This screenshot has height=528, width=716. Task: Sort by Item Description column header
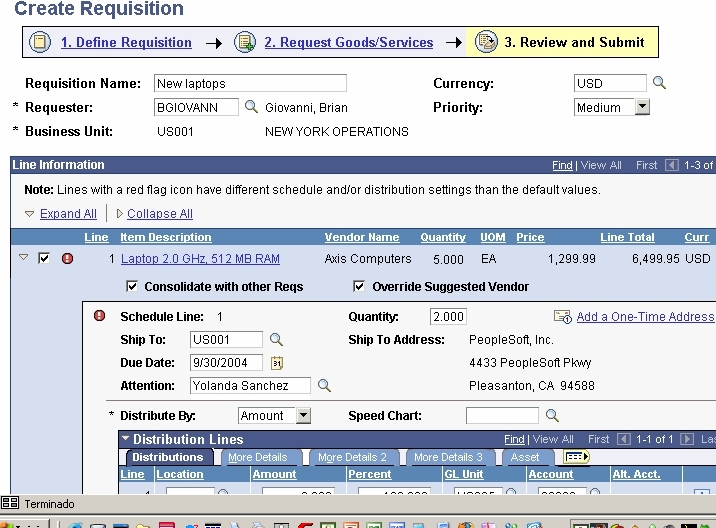pyautogui.click(x=166, y=237)
